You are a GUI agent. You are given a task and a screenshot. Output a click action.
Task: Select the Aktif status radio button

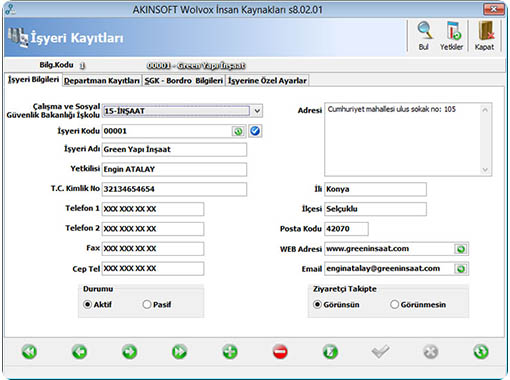pos(87,304)
